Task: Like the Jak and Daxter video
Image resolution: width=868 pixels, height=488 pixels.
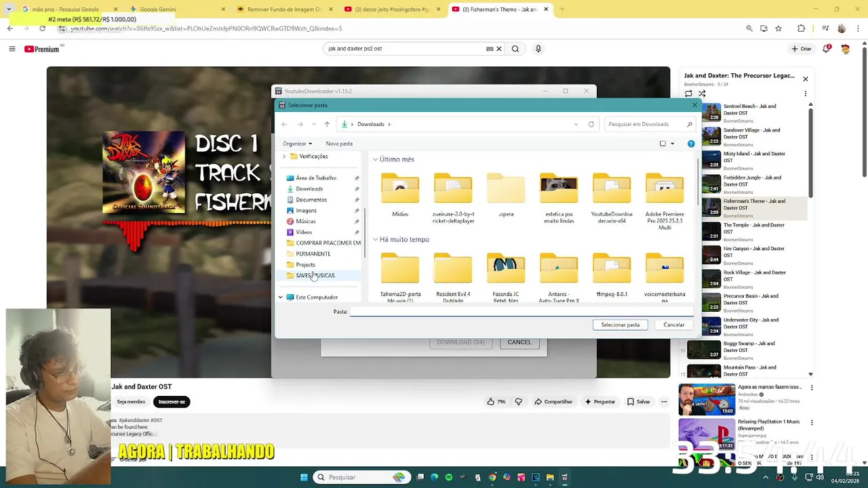Action: pyautogui.click(x=496, y=402)
